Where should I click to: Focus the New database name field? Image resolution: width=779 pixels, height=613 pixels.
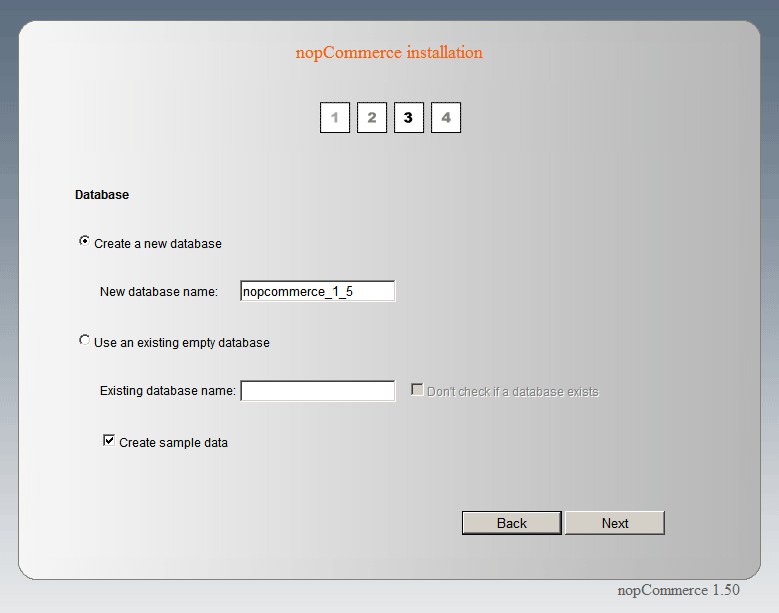point(317,291)
